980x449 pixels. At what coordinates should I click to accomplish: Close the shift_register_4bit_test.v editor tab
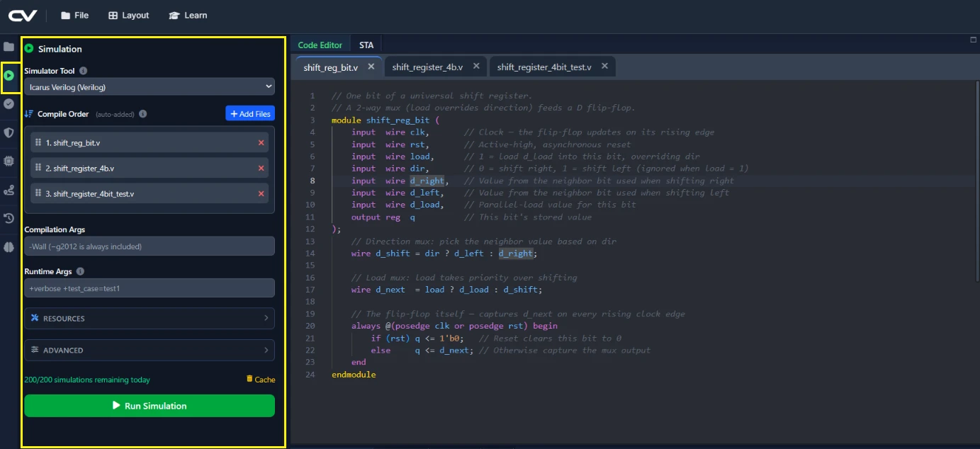pyautogui.click(x=604, y=66)
